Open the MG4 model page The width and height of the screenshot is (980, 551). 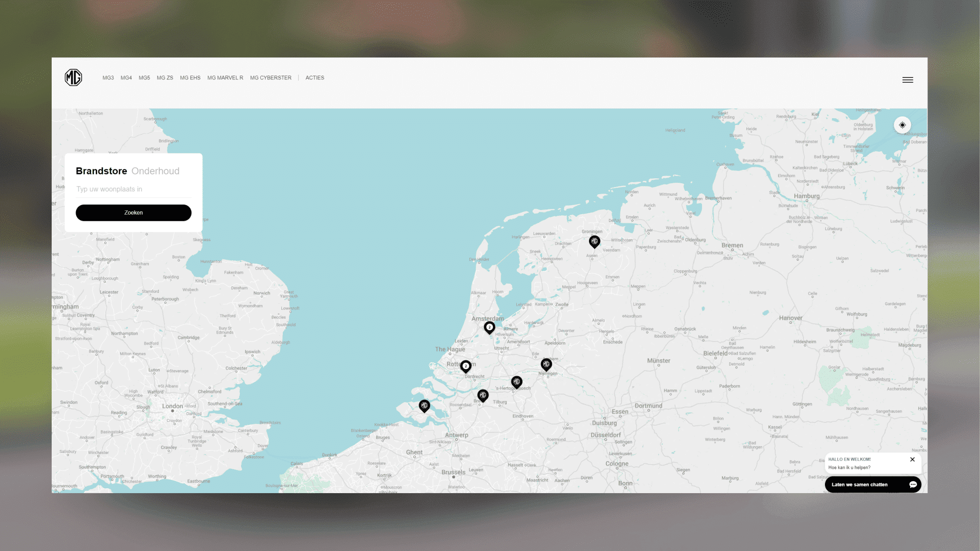(126, 77)
